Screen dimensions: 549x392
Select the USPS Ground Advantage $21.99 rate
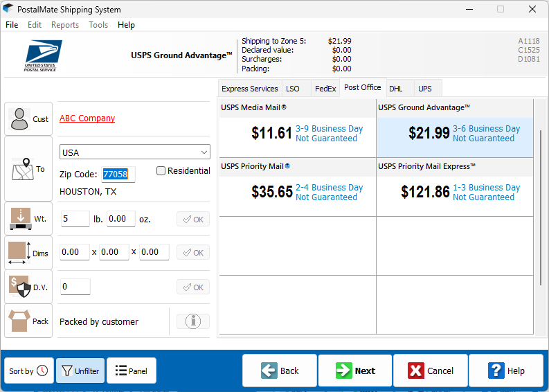(455, 128)
